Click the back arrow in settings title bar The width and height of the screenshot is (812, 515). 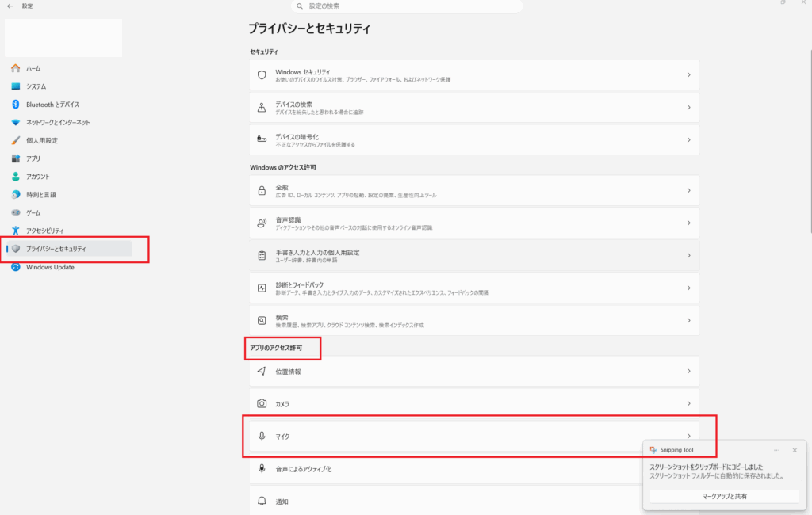tap(10, 6)
